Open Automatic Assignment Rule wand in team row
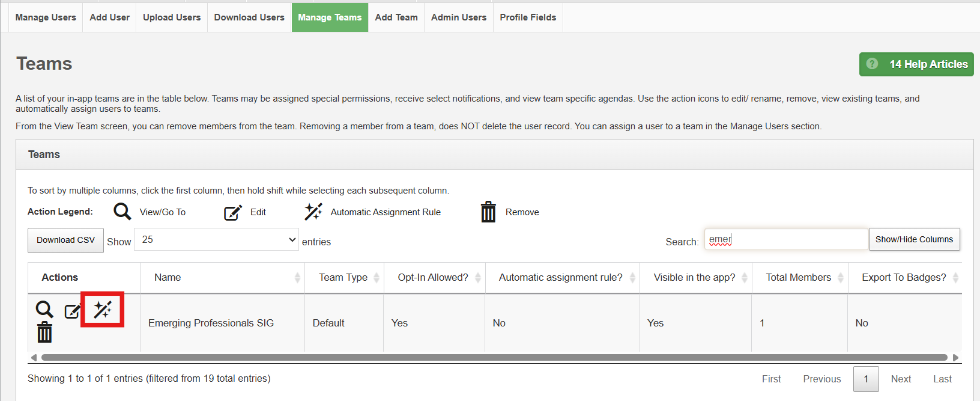This screenshot has height=401, width=980. point(103,310)
